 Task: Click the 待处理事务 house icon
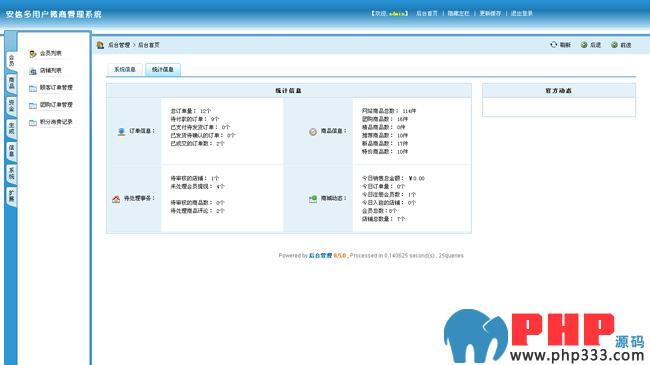click(116, 199)
